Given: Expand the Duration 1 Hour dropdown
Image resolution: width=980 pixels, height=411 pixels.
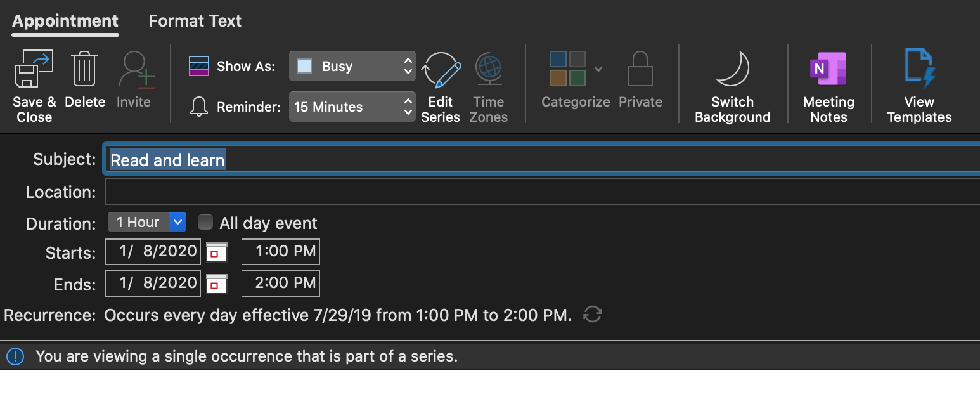Looking at the screenshot, I should click(146, 222).
